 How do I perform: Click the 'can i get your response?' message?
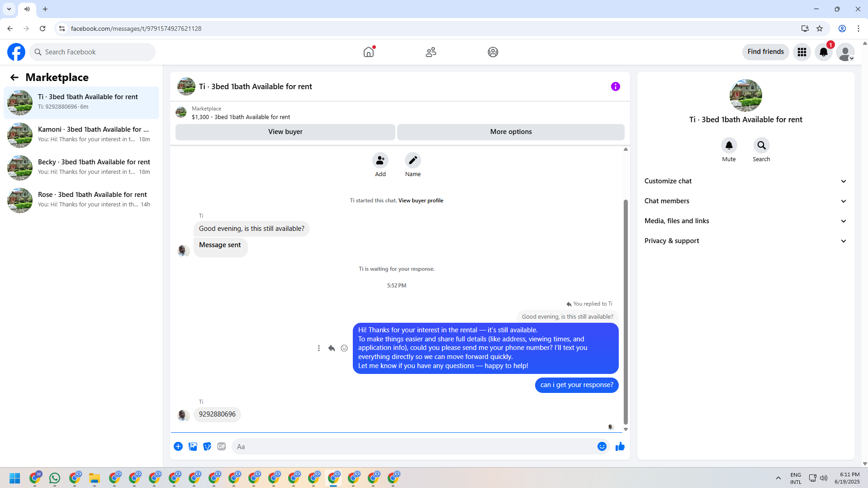[x=577, y=385]
